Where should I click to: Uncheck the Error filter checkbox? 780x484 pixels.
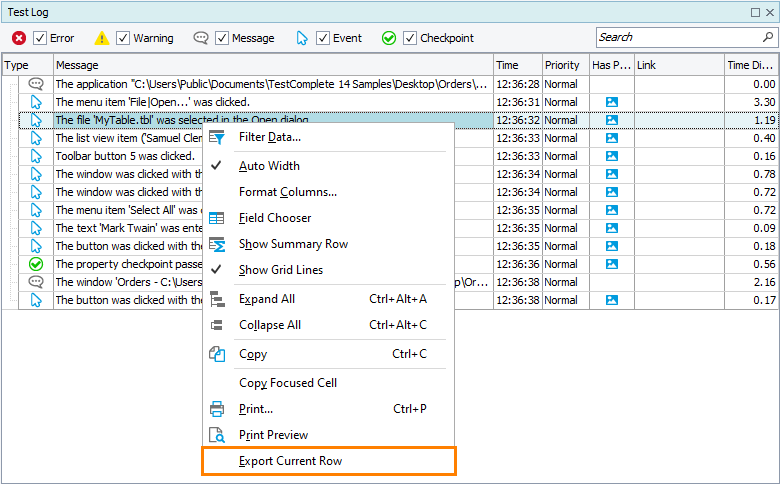pos(40,38)
